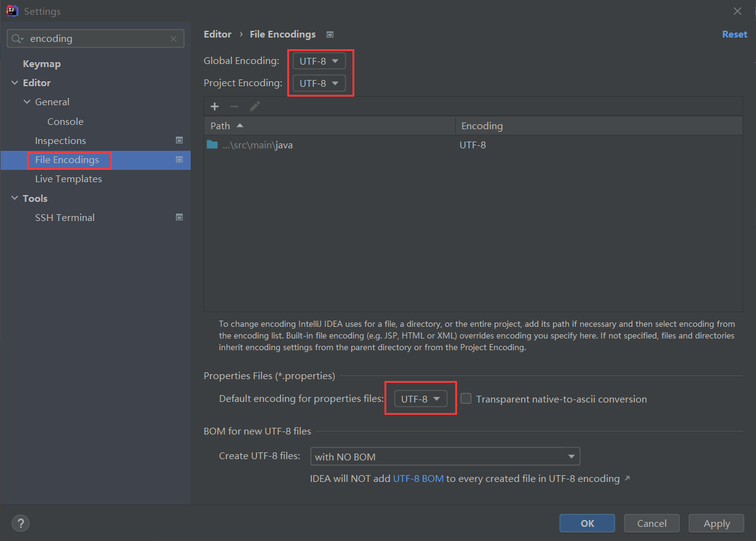Image resolution: width=756 pixels, height=541 pixels.
Task: Select the ...\src\main\java path row
Action: click(x=473, y=145)
